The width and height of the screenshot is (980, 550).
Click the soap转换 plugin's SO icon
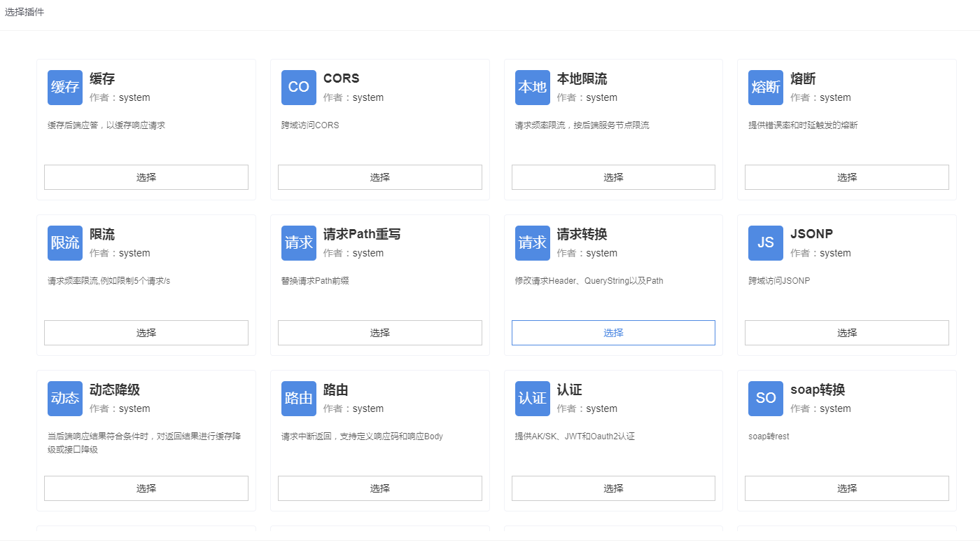click(x=766, y=399)
